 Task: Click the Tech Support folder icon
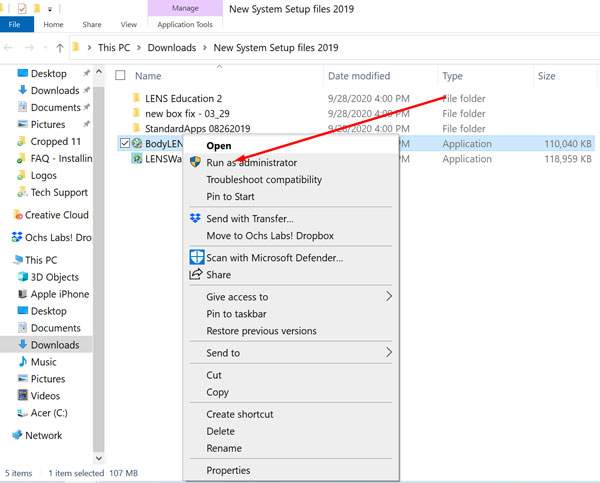click(22, 192)
